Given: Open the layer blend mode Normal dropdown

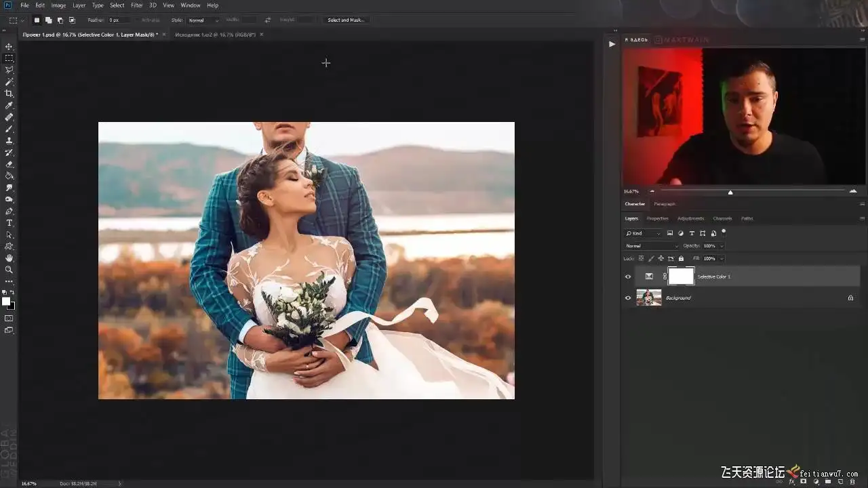Looking at the screenshot, I should click(x=651, y=246).
